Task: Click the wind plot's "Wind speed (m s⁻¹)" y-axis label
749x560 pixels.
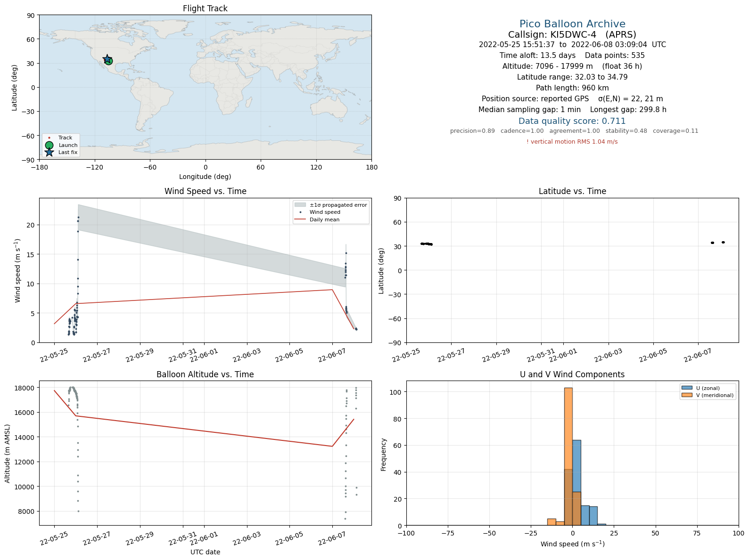Action: click(x=18, y=270)
